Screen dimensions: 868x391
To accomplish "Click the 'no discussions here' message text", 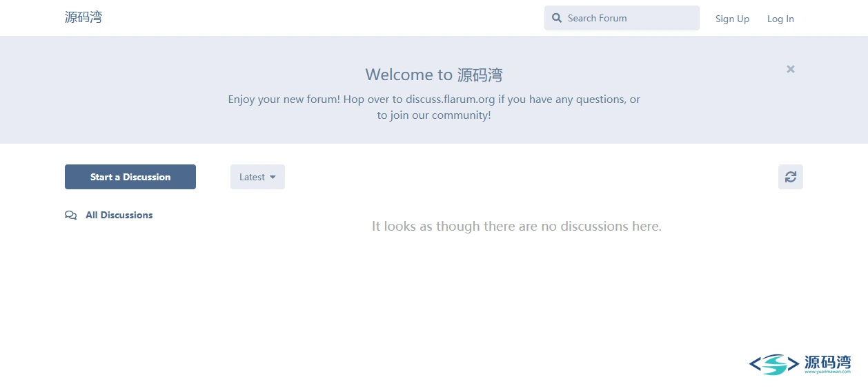I will (x=517, y=226).
